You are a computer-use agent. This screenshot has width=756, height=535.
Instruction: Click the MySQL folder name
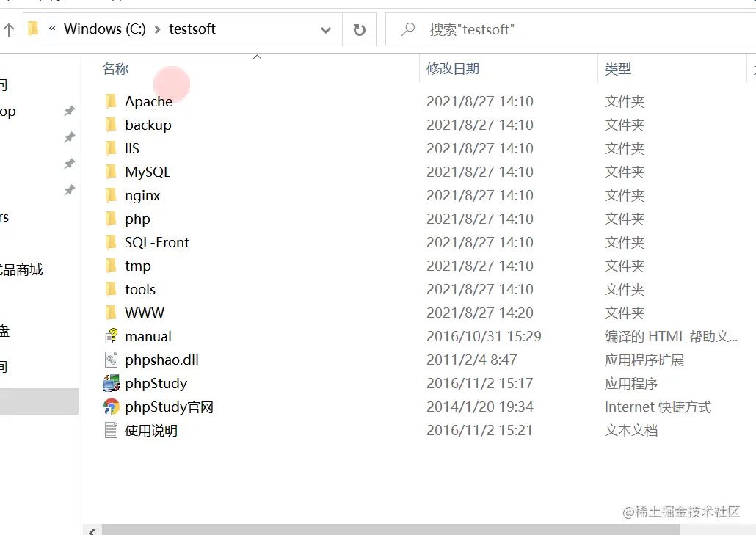tap(148, 172)
